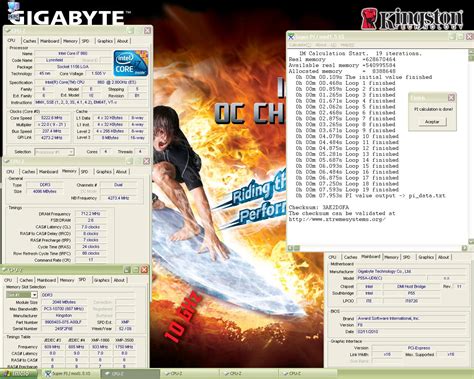Go to Caches tab in Mainboard CPU-Z window
This screenshot has width=474, height=379.
[x=350, y=257]
